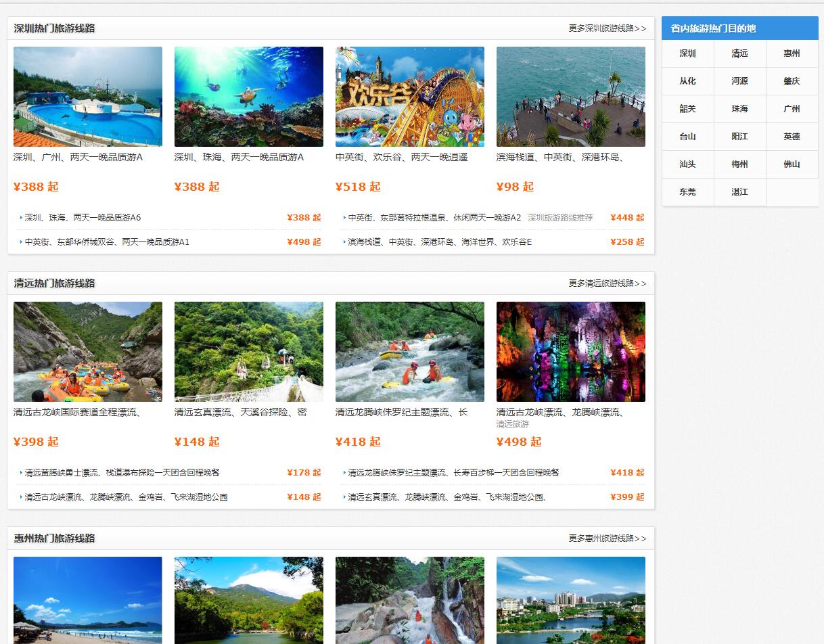Click the colorful cave scenery thumbnail
Viewport: 824px width, 644px height.
pos(570,351)
